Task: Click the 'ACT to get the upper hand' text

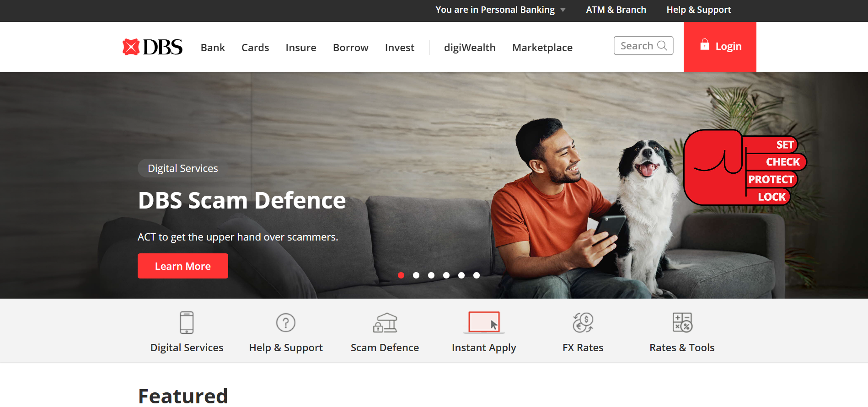Action: pos(238,237)
